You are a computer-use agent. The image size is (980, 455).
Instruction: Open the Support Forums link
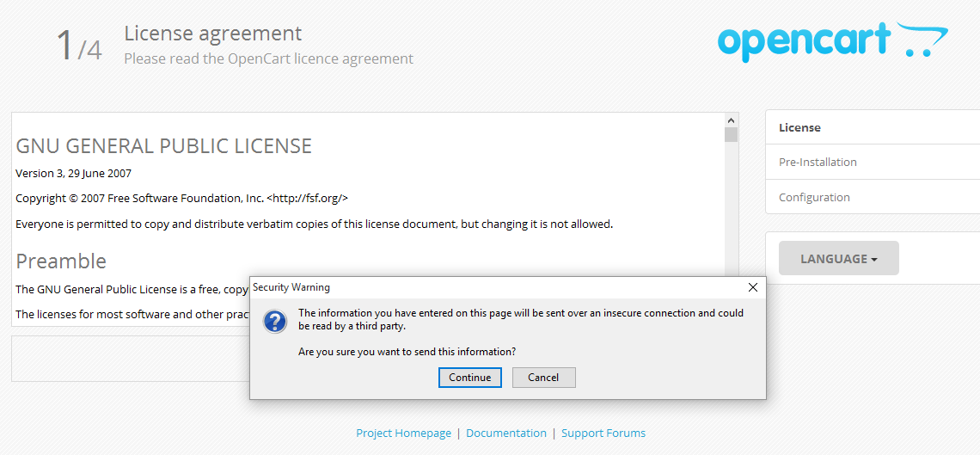(603, 433)
